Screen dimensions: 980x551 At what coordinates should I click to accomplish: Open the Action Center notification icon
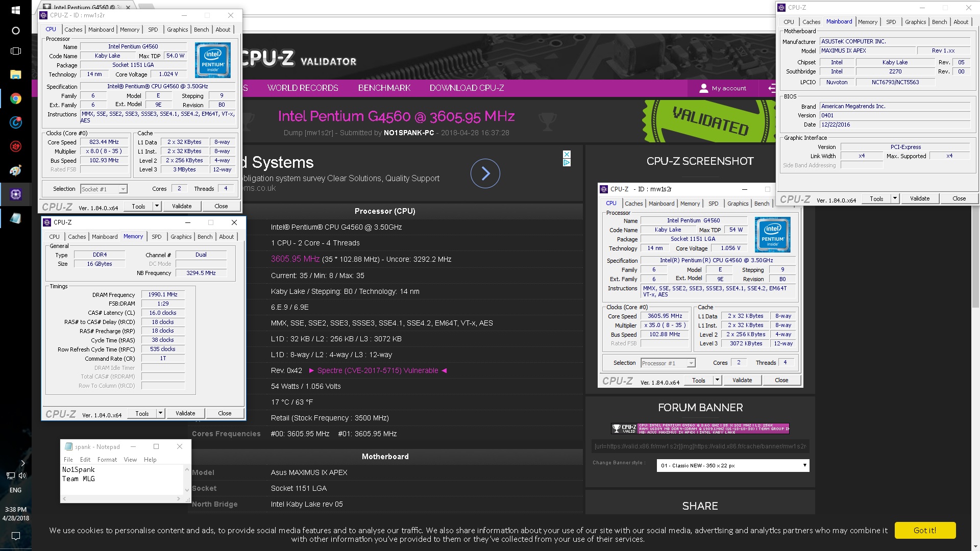point(15,536)
